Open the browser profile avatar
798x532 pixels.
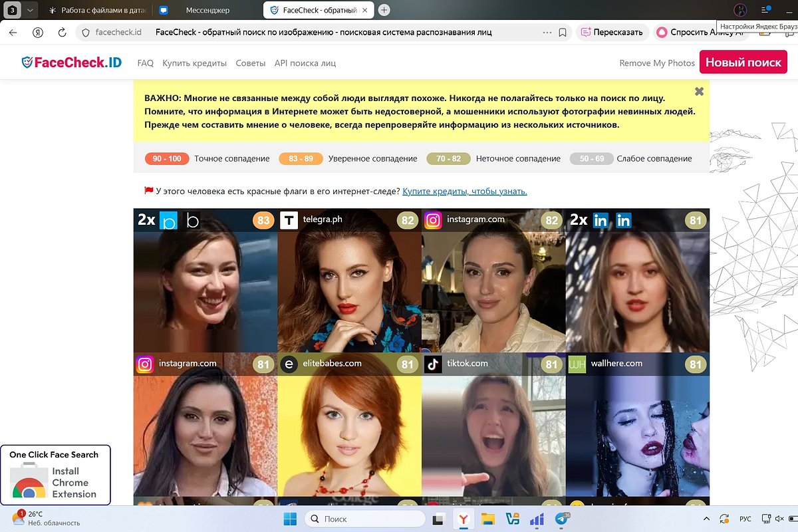click(740, 11)
